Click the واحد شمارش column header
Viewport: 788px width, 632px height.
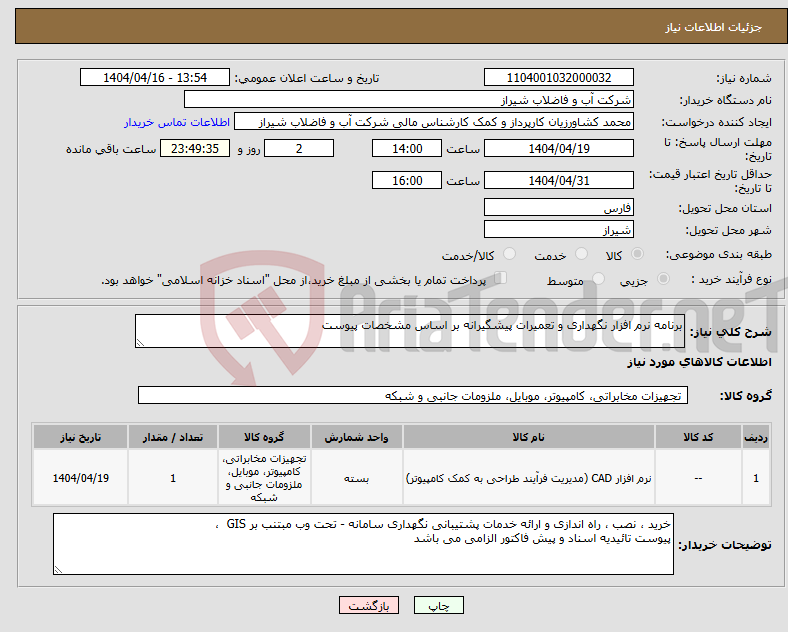(x=356, y=437)
